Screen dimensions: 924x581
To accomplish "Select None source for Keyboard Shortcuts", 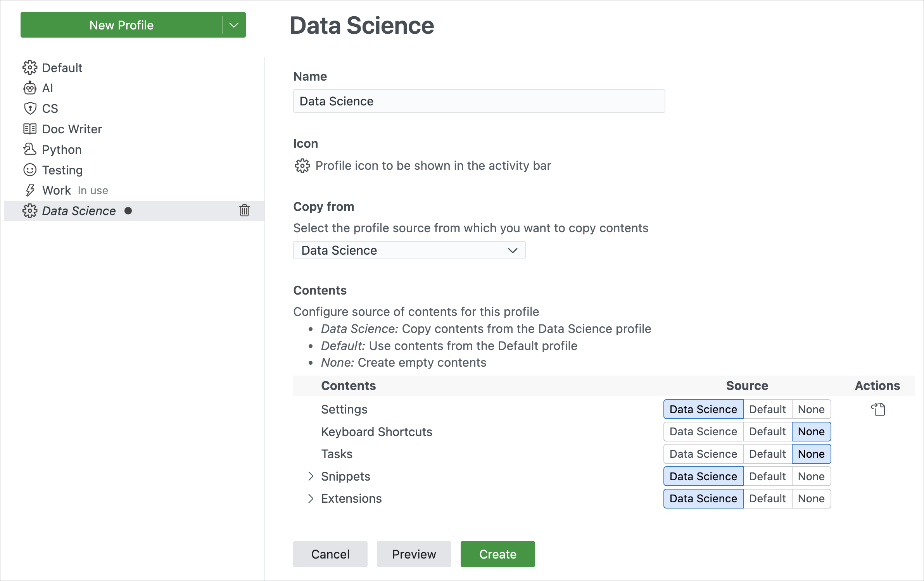I will (x=811, y=431).
